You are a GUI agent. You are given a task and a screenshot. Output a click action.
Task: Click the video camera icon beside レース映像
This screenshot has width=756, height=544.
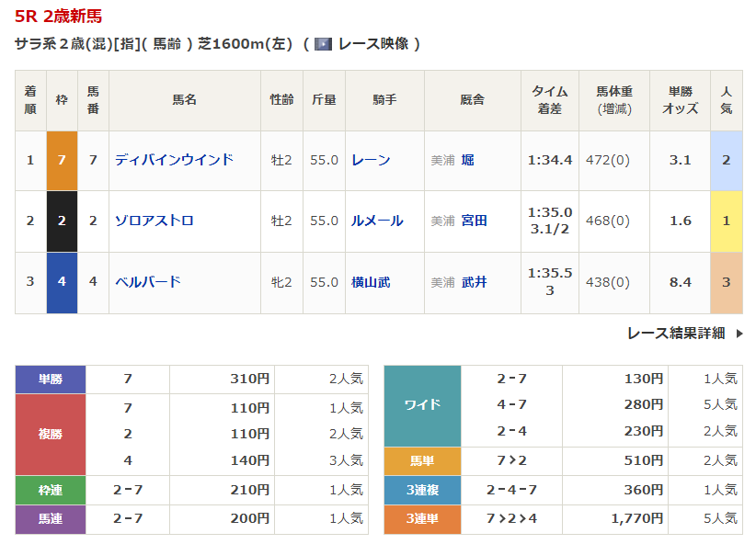(323, 43)
